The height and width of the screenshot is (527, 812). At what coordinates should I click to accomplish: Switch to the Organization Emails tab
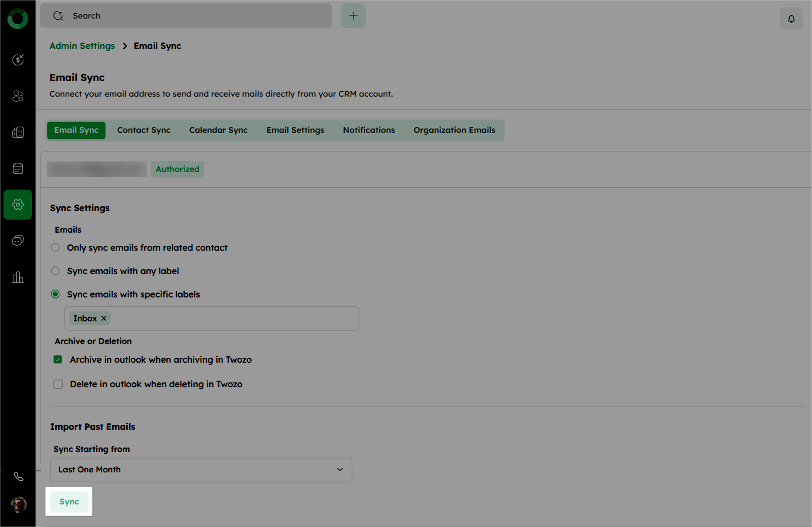coord(454,130)
